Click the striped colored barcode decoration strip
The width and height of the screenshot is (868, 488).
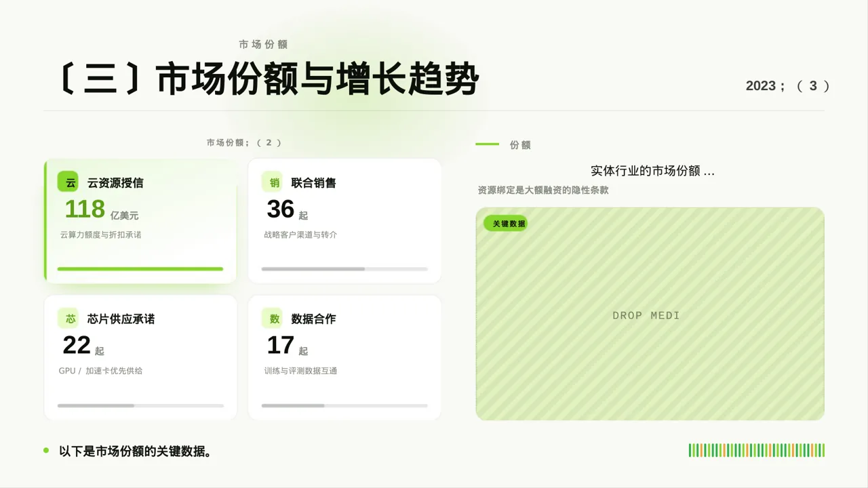pyautogui.click(x=757, y=450)
